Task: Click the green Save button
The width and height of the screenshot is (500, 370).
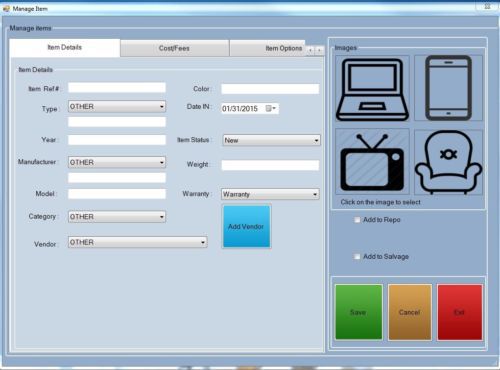Action: pyautogui.click(x=359, y=312)
